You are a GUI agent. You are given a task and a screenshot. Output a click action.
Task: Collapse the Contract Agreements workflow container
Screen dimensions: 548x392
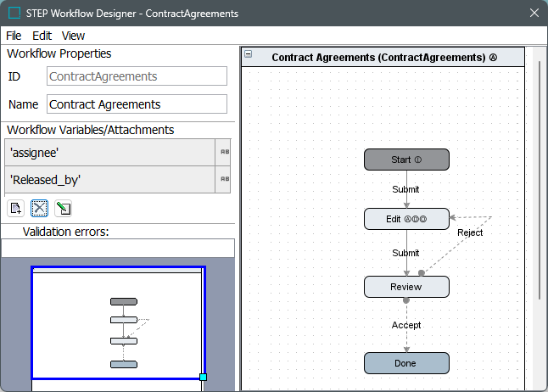point(248,54)
